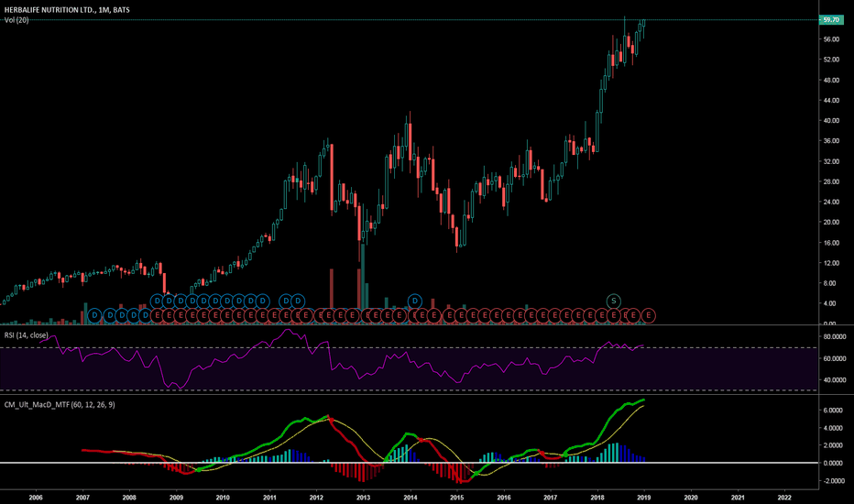Image resolution: width=854 pixels, height=504 pixels.
Task: Click the split marker S icon
Action: coord(614,301)
